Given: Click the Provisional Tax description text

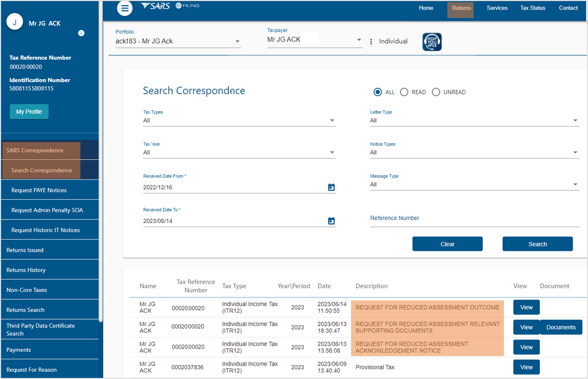Looking at the screenshot, I should click(x=375, y=367).
